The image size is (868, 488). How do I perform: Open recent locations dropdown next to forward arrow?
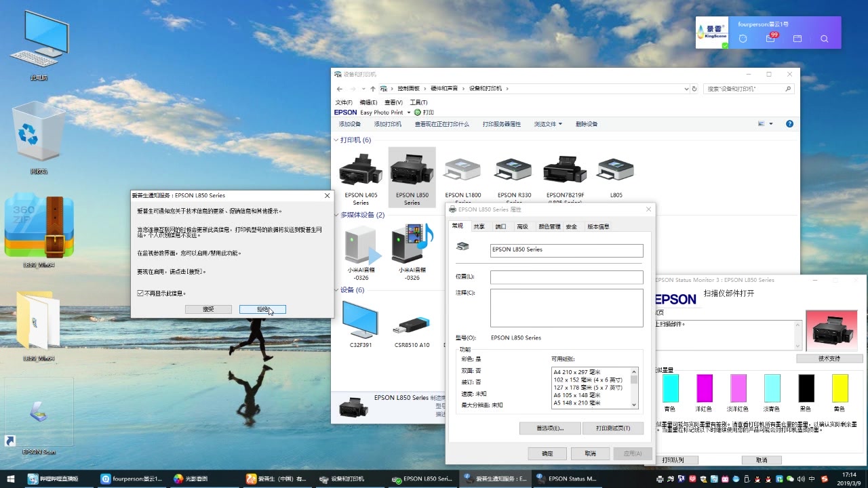pos(363,89)
